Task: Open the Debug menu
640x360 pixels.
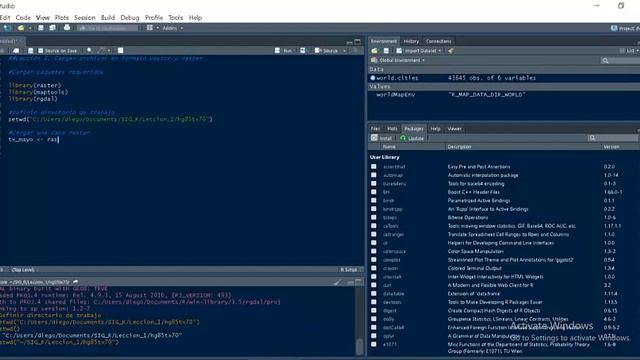Action: (130, 18)
